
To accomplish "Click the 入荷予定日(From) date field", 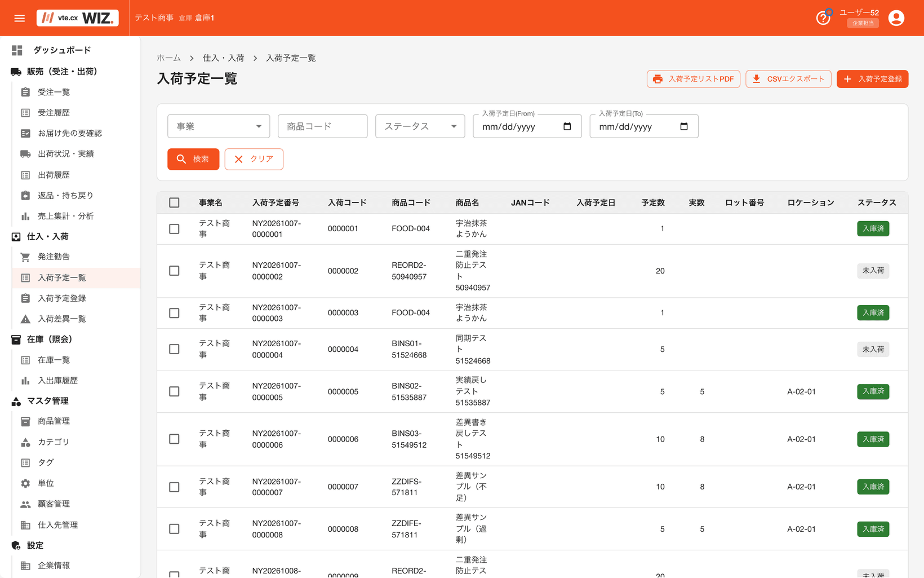I will (527, 126).
